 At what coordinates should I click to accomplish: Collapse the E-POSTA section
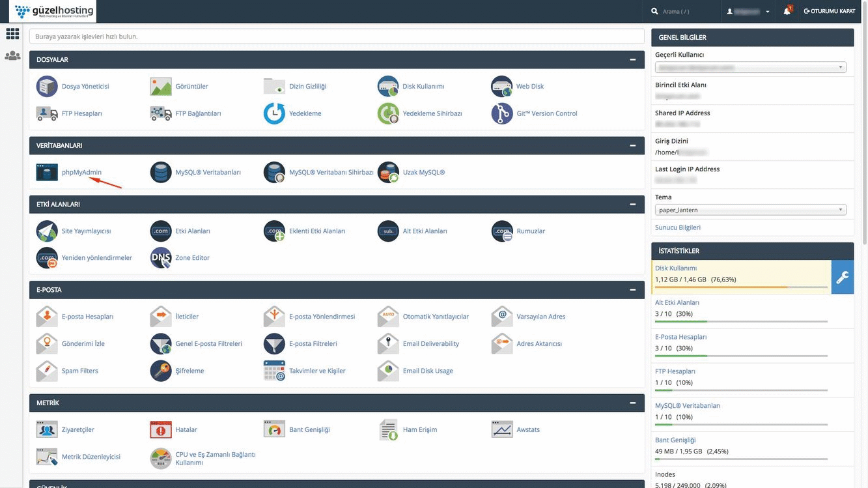(x=632, y=290)
